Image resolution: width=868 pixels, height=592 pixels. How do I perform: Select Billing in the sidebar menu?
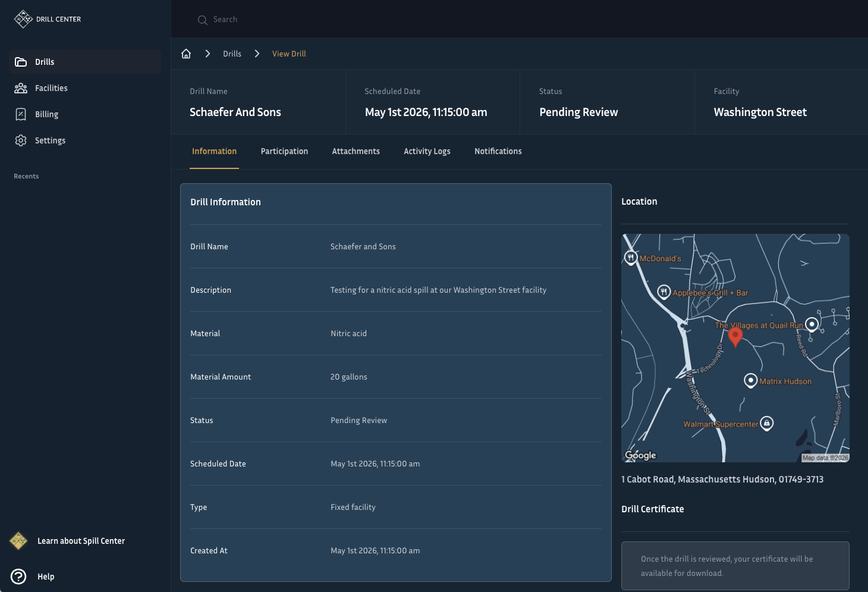tap(85, 114)
